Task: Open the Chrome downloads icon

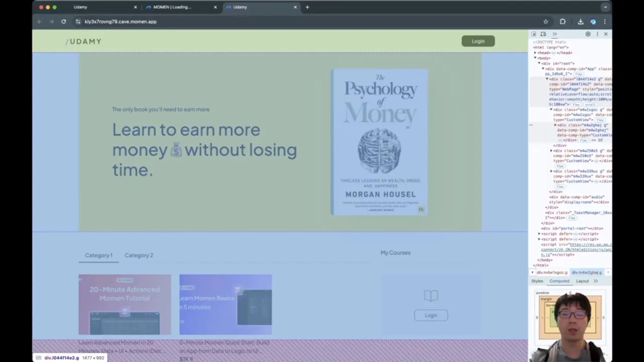Action: pos(580,22)
